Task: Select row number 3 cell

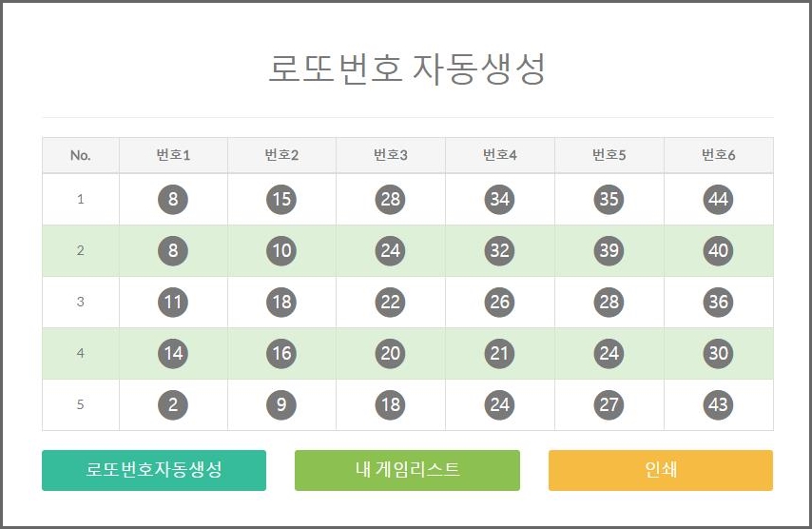Action: pyautogui.click(x=81, y=302)
